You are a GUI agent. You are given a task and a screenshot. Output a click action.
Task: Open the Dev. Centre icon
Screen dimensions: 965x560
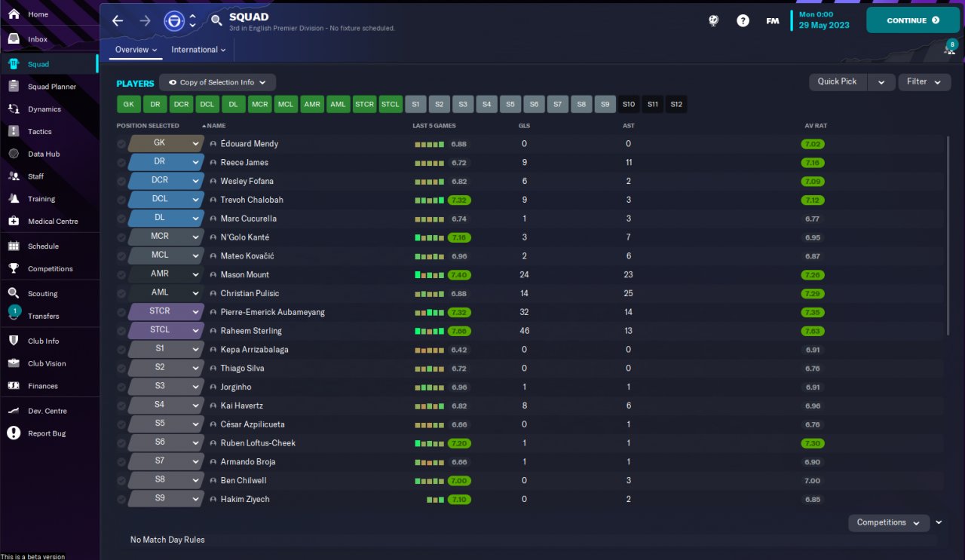pyautogui.click(x=14, y=412)
